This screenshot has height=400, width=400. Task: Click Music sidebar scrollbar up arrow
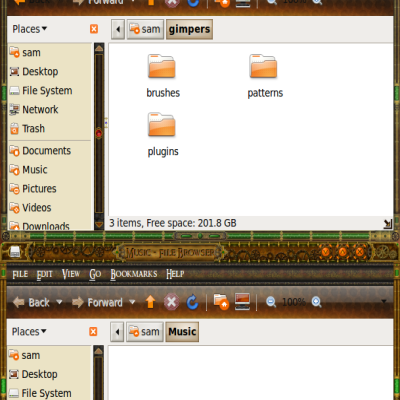point(99,351)
